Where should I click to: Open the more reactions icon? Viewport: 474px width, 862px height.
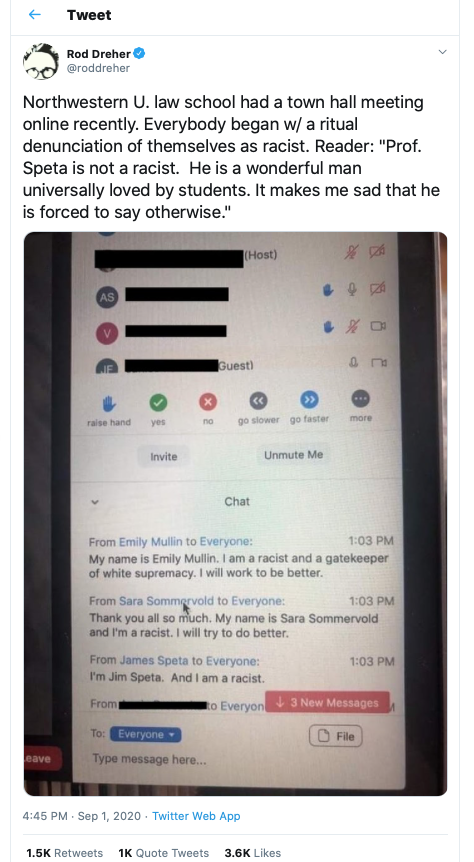click(x=360, y=399)
